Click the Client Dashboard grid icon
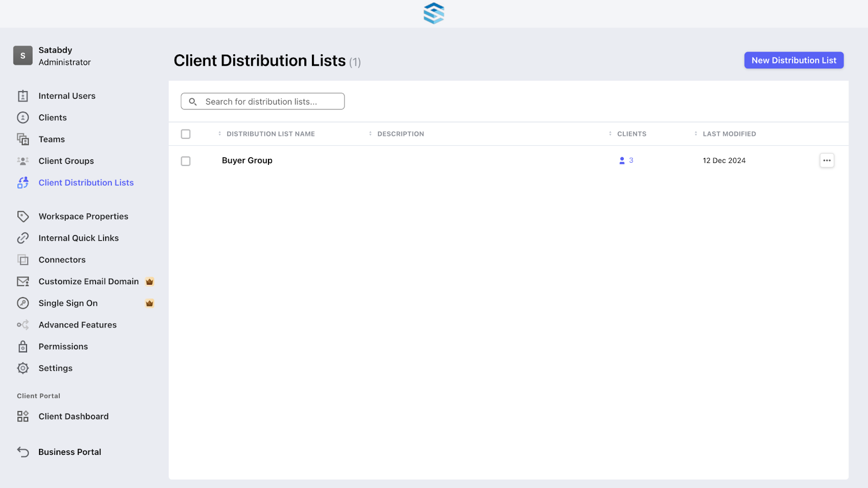Image resolution: width=868 pixels, height=488 pixels. point(23,416)
